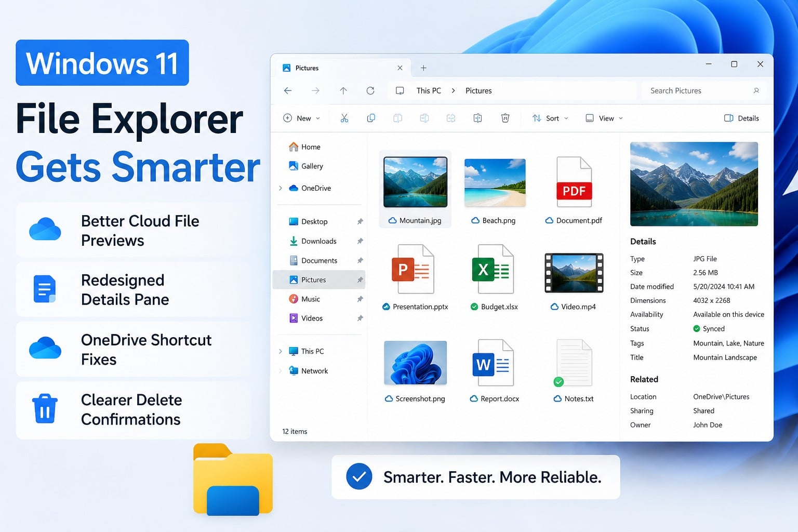Unpin Music pin icon
Screen dimensions: 798x532
click(360, 299)
